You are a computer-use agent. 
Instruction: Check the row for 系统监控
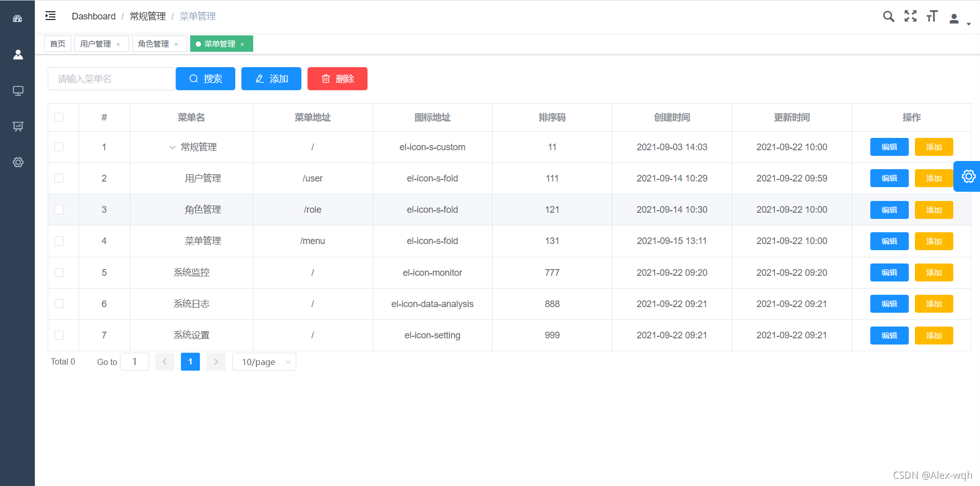click(x=59, y=273)
